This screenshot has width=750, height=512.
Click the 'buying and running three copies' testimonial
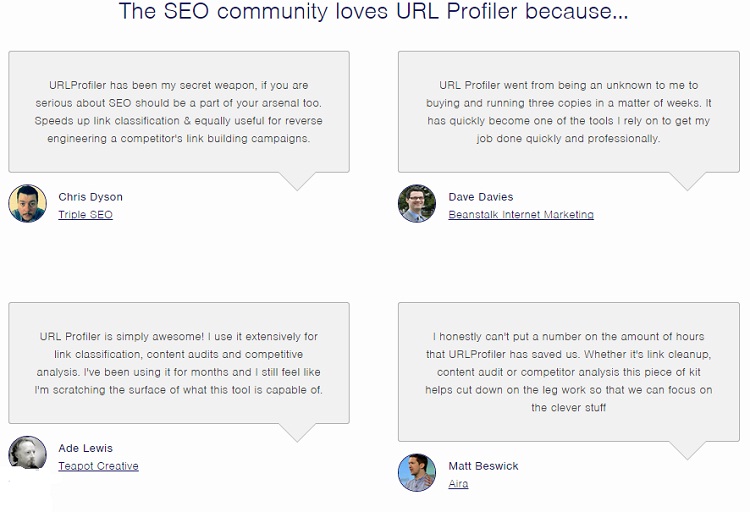pyautogui.click(x=569, y=111)
